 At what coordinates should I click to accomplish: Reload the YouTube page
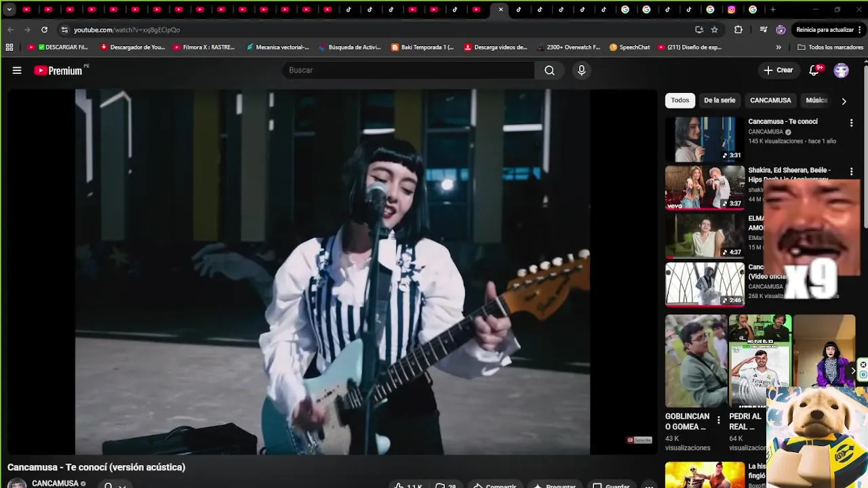[x=44, y=30]
